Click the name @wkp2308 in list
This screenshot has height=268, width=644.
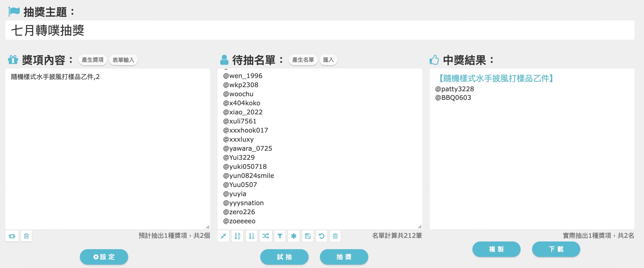[241, 85]
